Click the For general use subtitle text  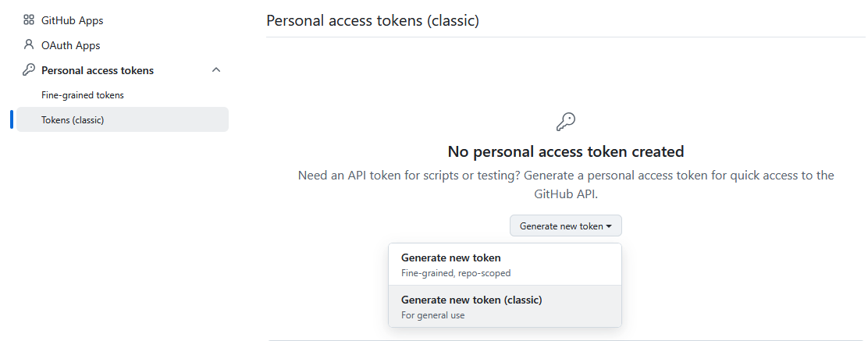433,315
